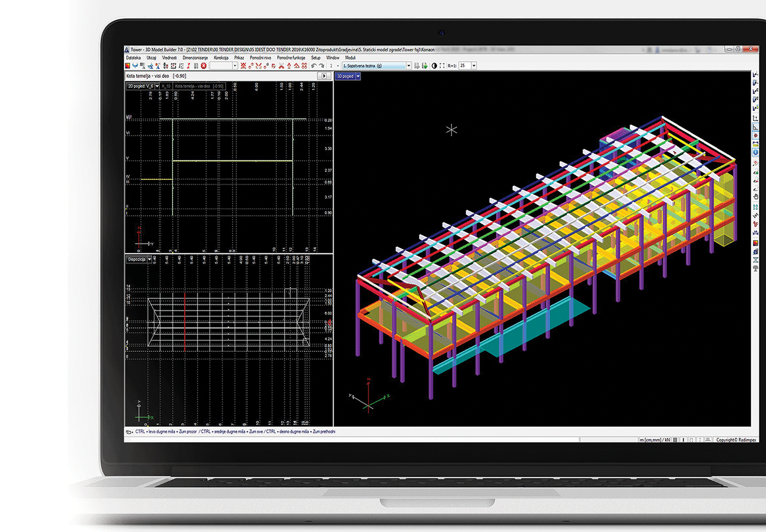766x532 pixels.
Task: Select the red scissors cut tool
Action: [281, 66]
